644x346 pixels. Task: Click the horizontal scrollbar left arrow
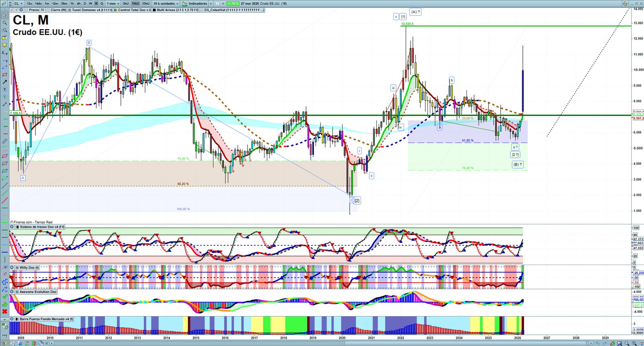(52, 343)
